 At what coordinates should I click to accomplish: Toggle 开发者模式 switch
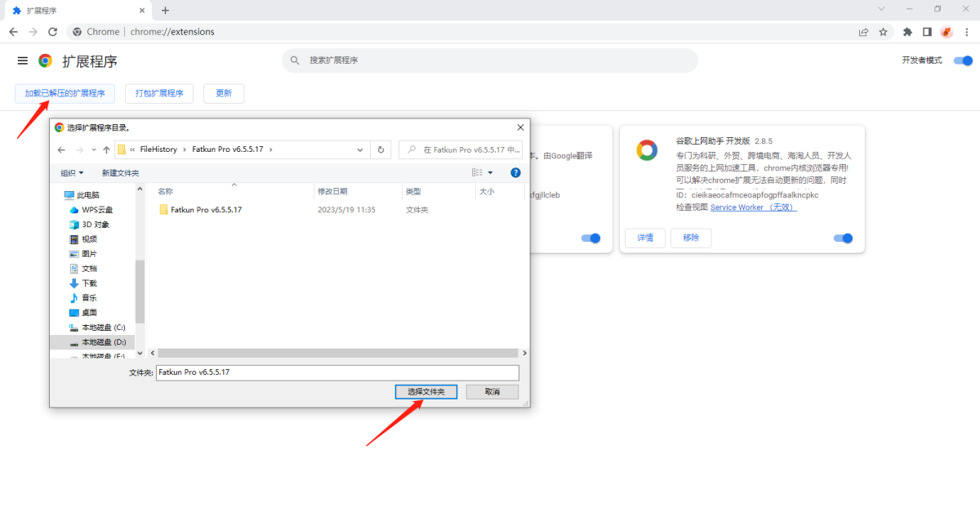[x=964, y=60]
